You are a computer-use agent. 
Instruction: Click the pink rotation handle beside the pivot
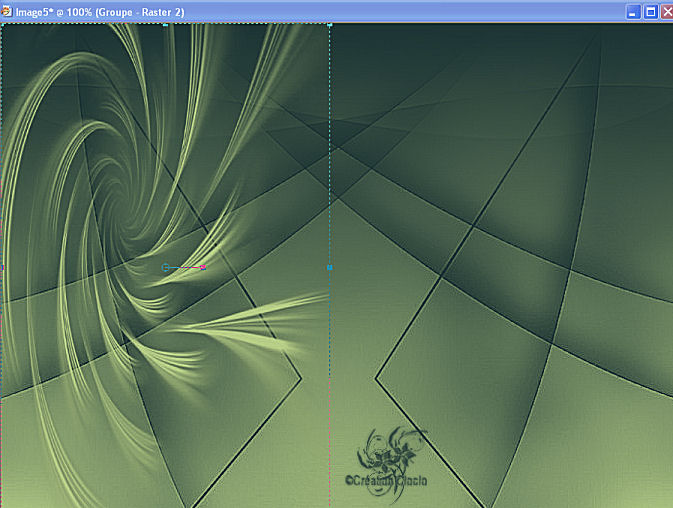tap(203, 268)
